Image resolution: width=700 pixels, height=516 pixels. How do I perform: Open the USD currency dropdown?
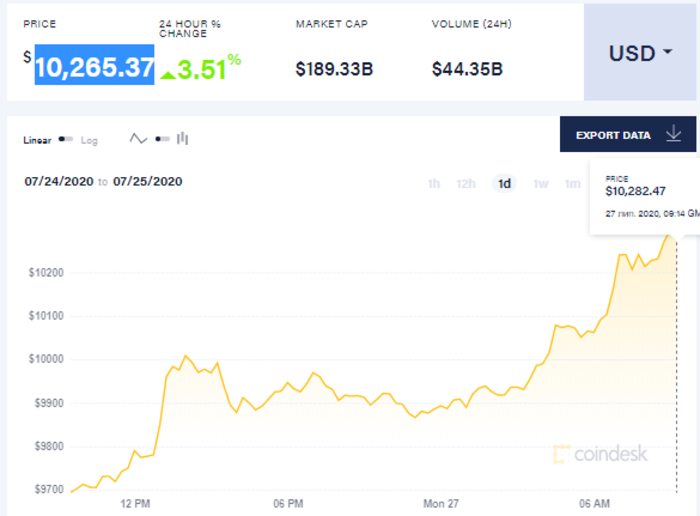click(x=640, y=53)
